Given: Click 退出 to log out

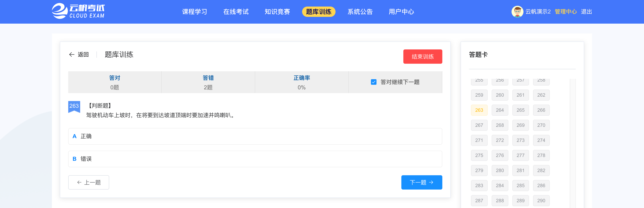Looking at the screenshot, I should 586,12.
